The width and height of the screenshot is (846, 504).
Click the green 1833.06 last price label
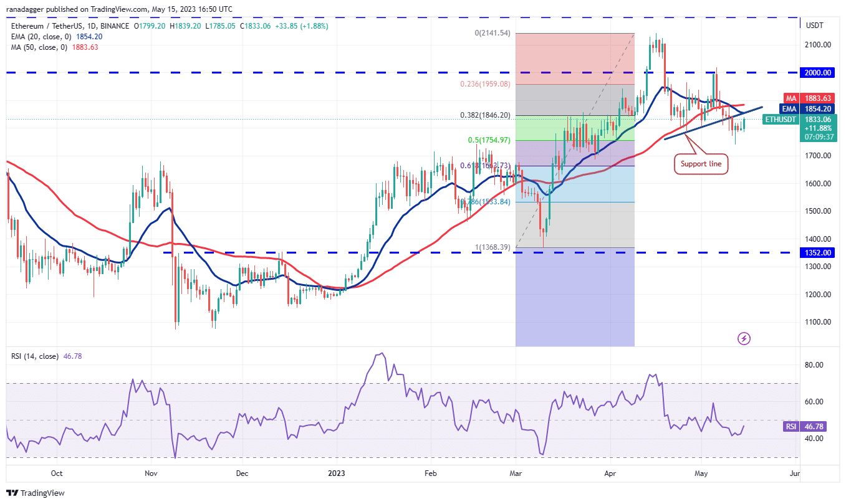coord(819,119)
